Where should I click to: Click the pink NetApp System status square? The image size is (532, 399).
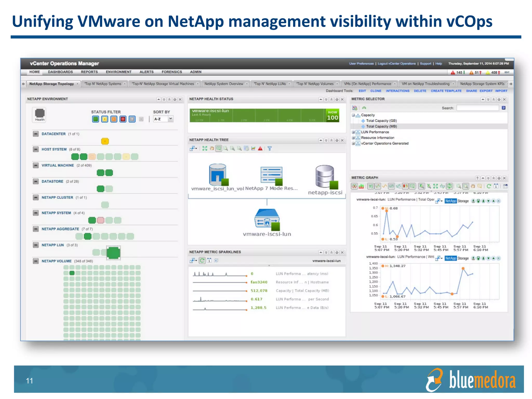(101, 220)
